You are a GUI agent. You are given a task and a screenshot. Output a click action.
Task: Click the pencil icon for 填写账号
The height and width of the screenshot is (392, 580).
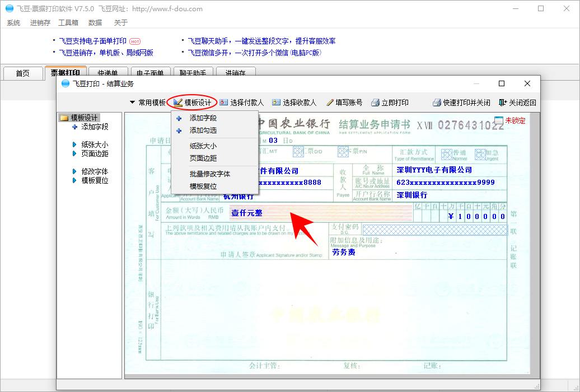coord(330,102)
